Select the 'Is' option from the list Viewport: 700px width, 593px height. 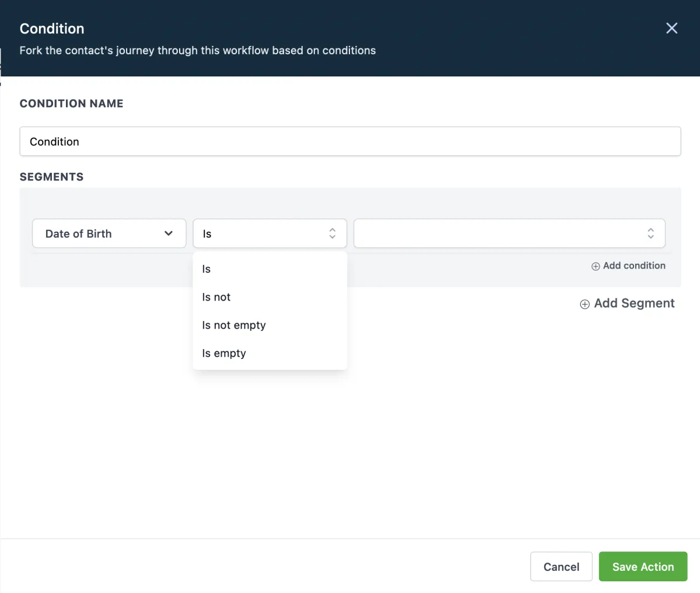pyautogui.click(x=206, y=269)
